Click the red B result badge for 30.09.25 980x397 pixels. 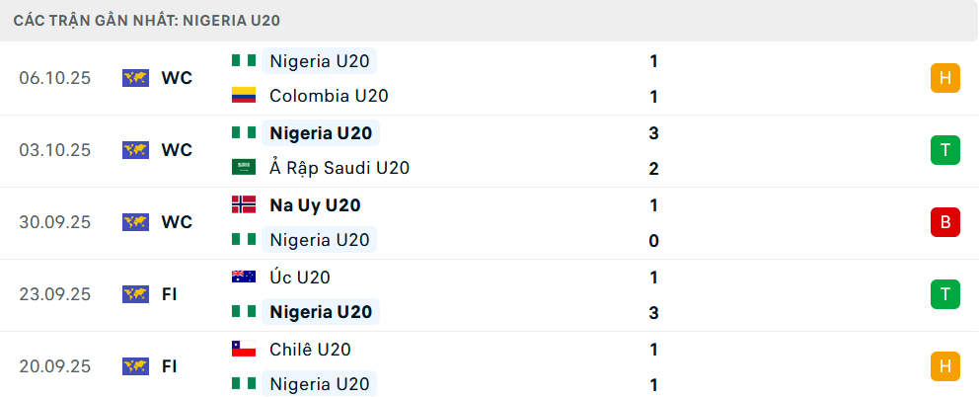(944, 222)
